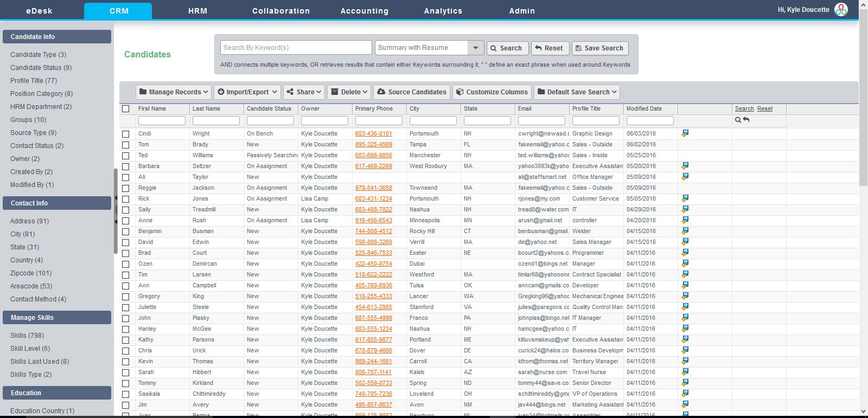868x418 pixels.
Task: Open the Default Save Search dropdown
Action: click(577, 92)
